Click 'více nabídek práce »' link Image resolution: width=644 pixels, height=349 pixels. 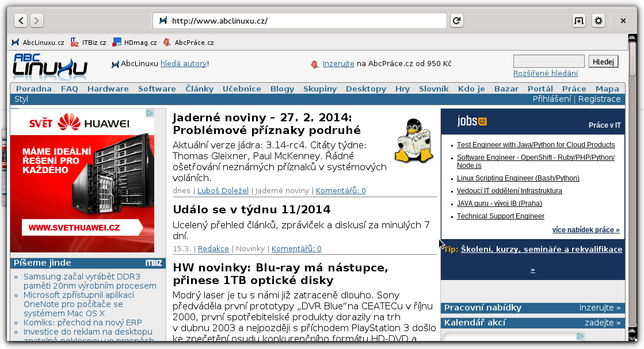tap(586, 229)
